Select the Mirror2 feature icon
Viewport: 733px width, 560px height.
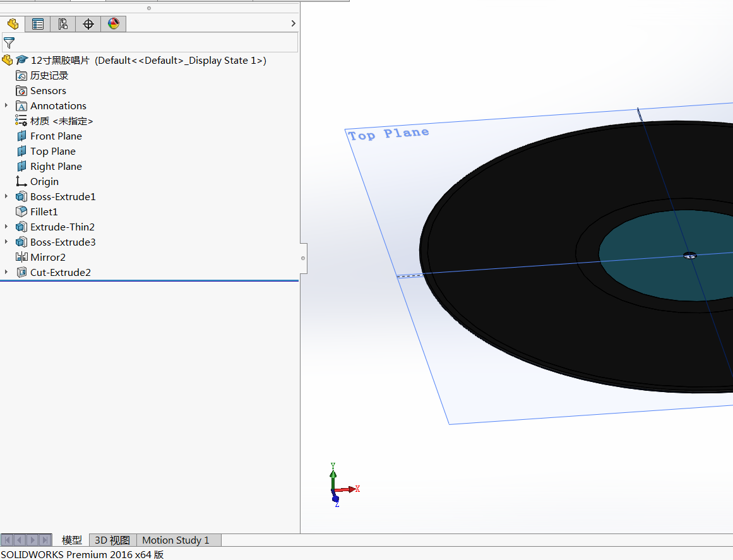[x=21, y=258]
